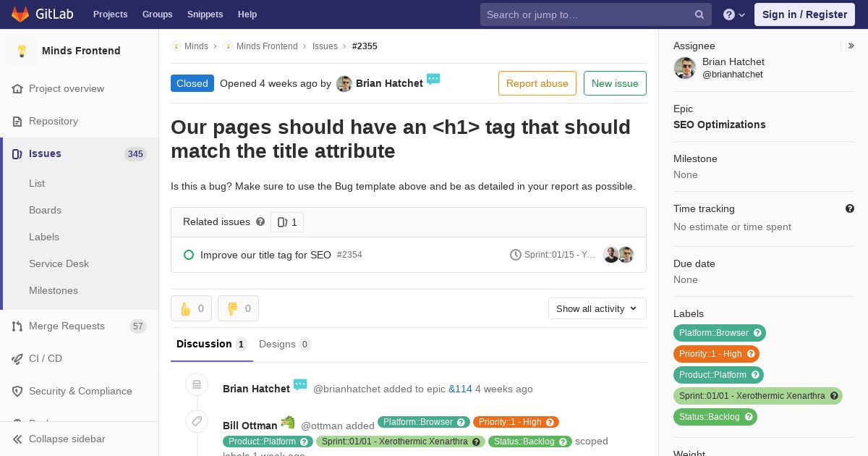Open the SEO Optimizations epic link
Viewport: 868px width, 456px height.
click(719, 124)
